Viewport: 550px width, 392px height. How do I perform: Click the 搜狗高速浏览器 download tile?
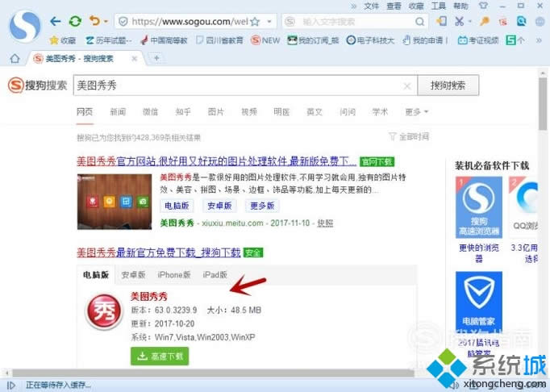click(479, 207)
